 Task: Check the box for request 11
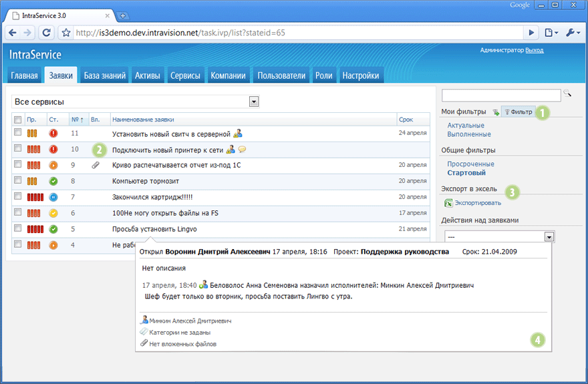[17, 132]
